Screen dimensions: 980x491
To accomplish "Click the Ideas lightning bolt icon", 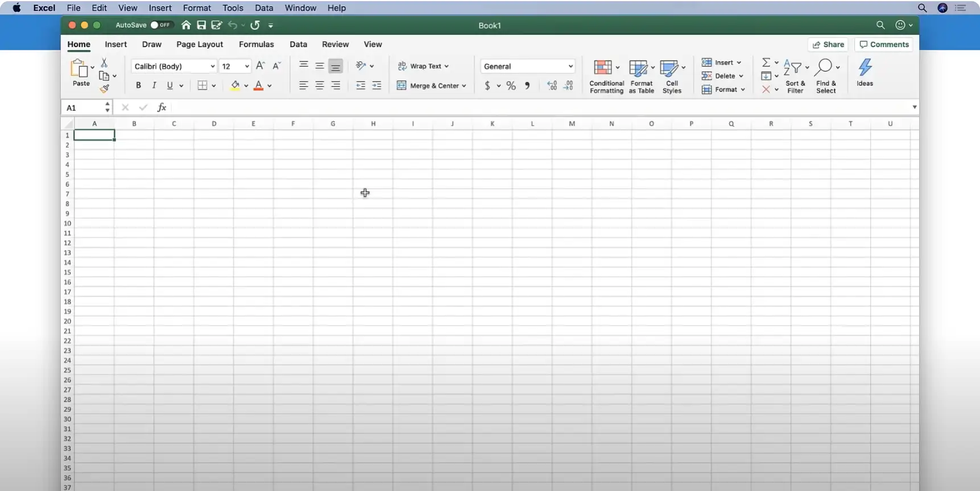I will point(865,68).
